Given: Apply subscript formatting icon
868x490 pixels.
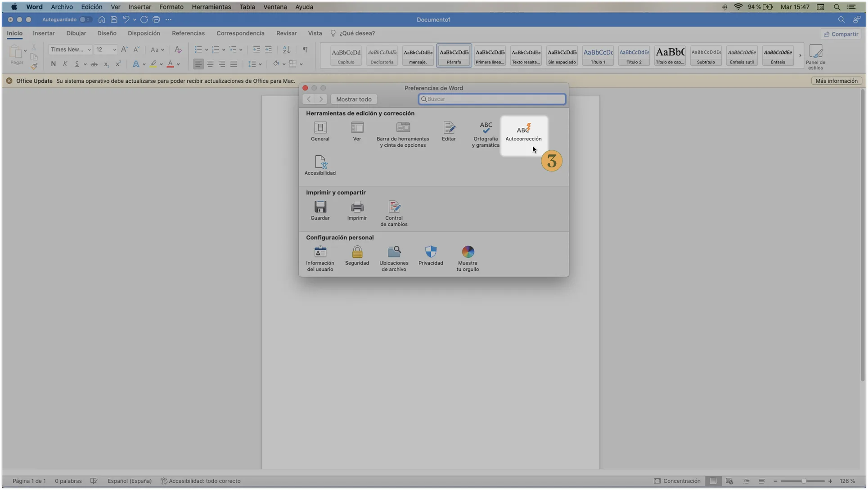Looking at the screenshot, I should pyautogui.click(x=106, y=64).
